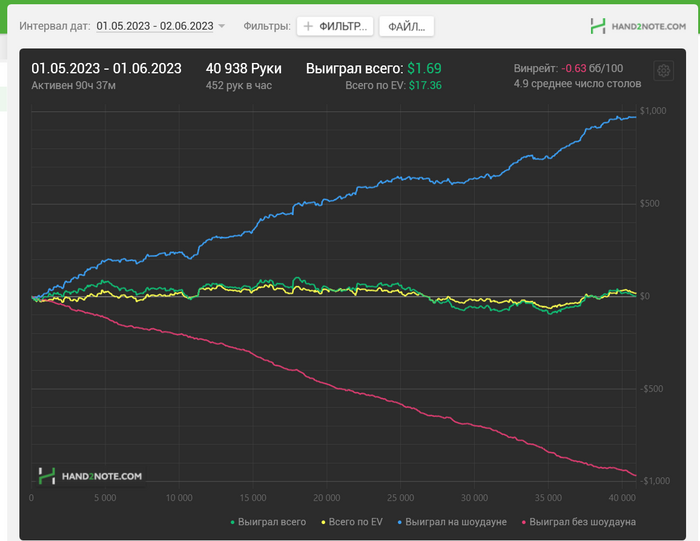Screen dimensions: 700x541
Task: Toggle the Выиграл на шоудауне legend series
Action: [x=452, y=522]
